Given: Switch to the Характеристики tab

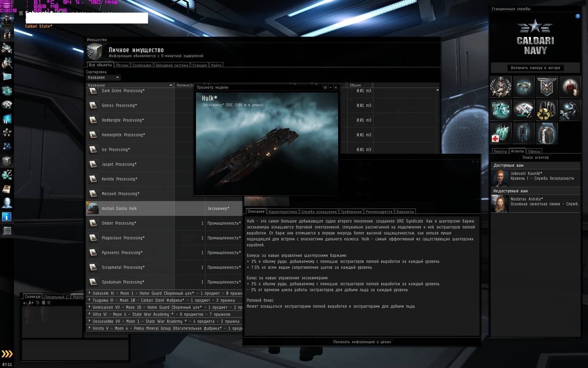Looking at the screenshot, I should [282, 212].
